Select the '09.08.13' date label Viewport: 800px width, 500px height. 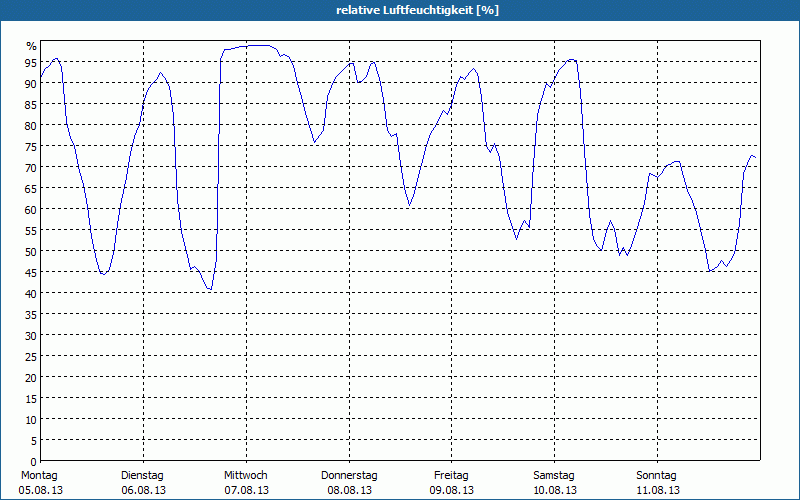pos(452,491)
